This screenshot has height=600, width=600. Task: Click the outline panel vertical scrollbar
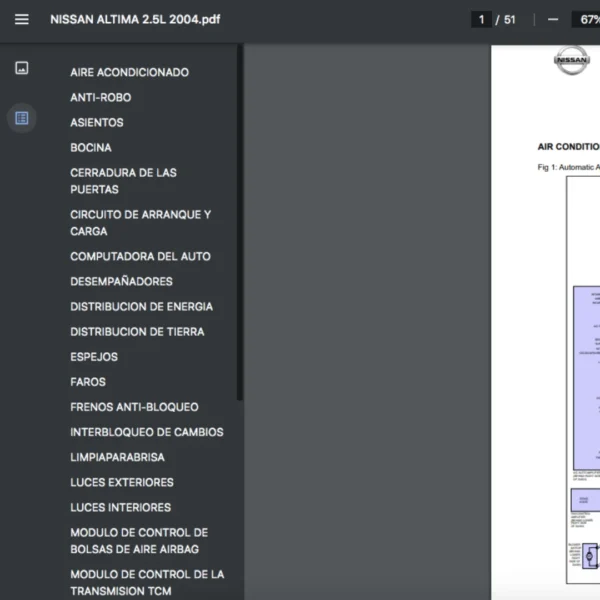(240, 222)
